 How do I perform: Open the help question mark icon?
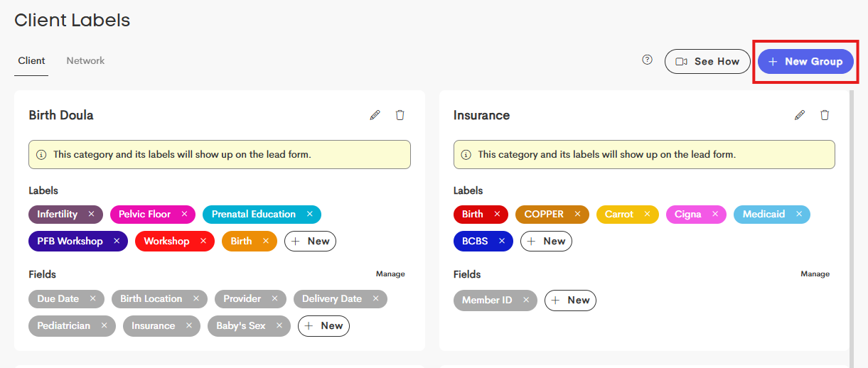[647, 60]
